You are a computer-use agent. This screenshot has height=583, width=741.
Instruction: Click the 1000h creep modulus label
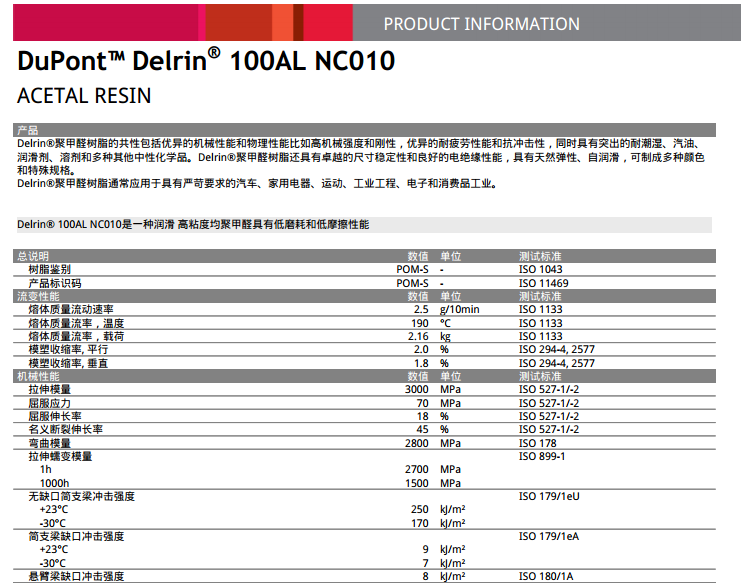54,483
